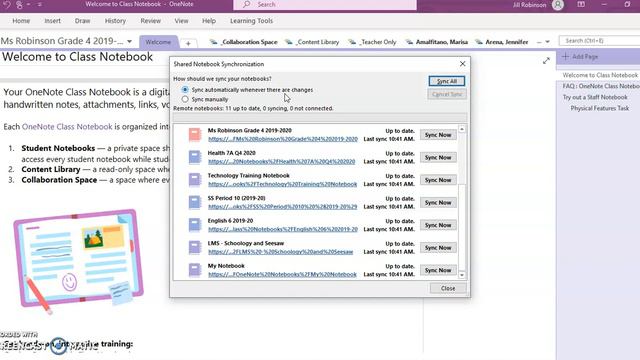Click Technology Training Notebook icon
This screenshot has width=640, height=360.
tap(195, 179)
